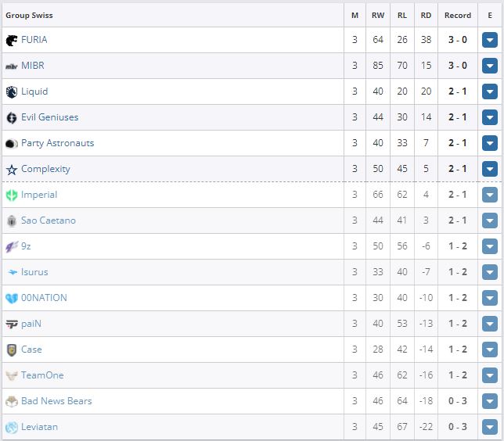Click the MIBR team logo icon
504x441 pixels.
(12, 66)
